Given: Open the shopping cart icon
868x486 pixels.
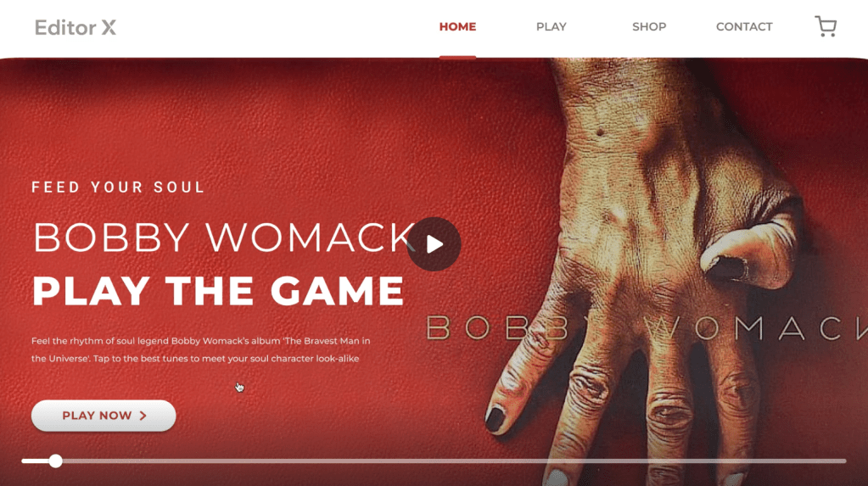Looking at the screenshot, I should [826, 26].
